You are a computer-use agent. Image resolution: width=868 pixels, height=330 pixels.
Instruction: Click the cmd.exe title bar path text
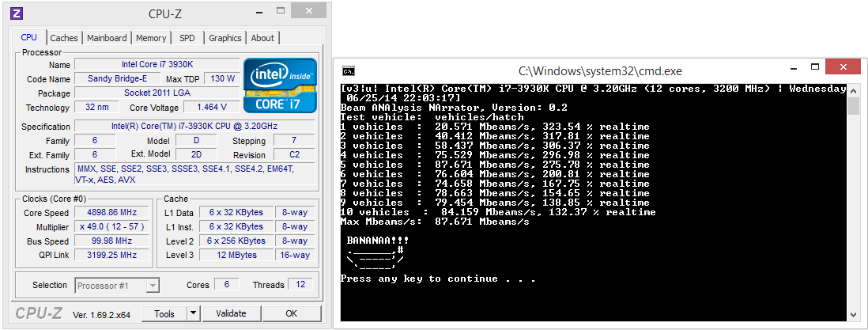[x=600, y=70]
